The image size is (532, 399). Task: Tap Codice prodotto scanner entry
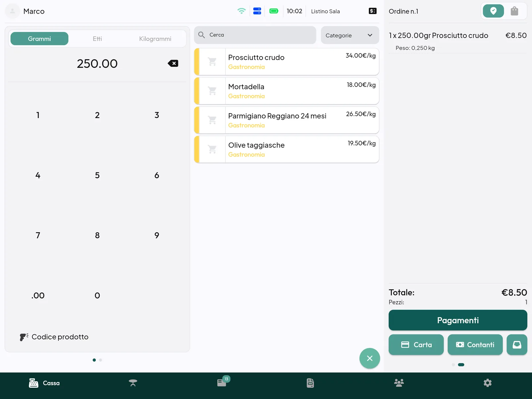pos(54,337)
